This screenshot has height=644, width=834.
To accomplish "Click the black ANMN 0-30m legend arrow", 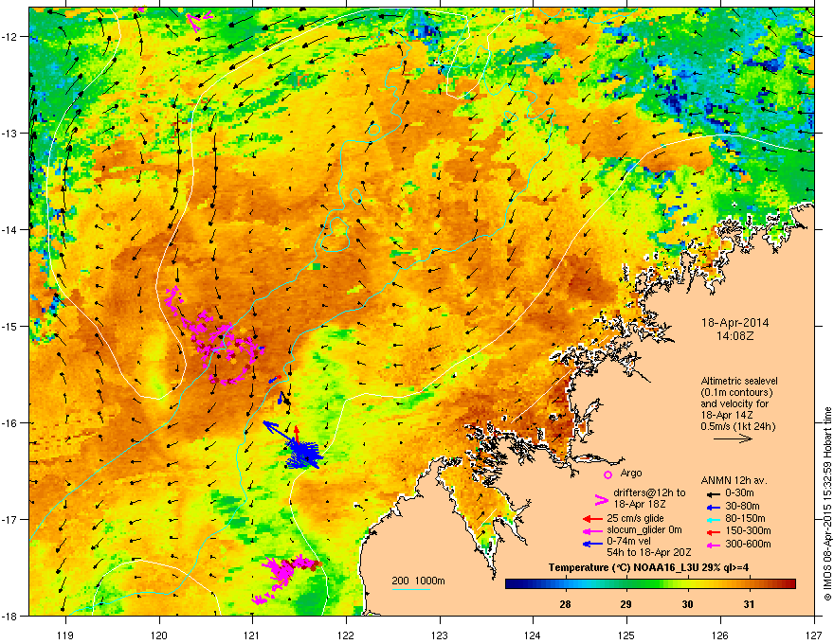I will tap(716, 493).
